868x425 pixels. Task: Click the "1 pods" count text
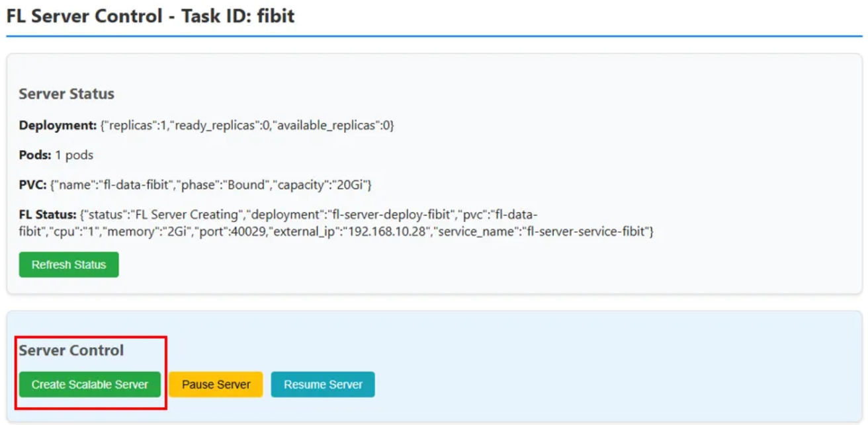point(74,155)
